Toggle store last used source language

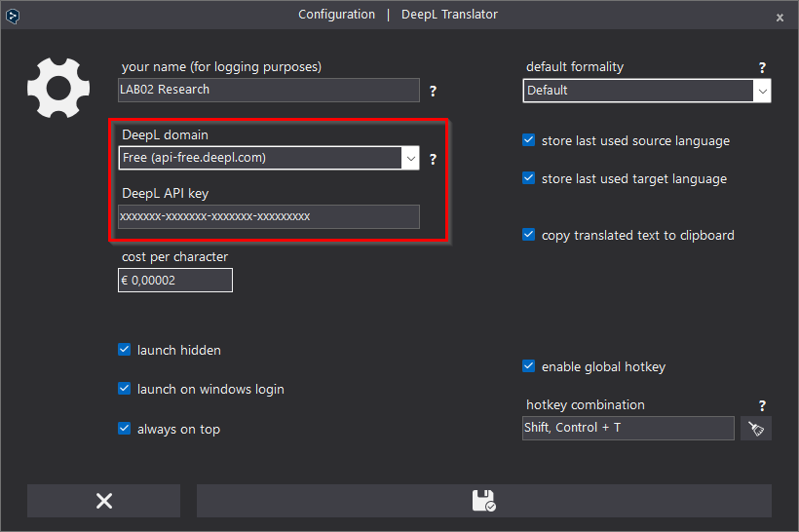click(529, 140)
